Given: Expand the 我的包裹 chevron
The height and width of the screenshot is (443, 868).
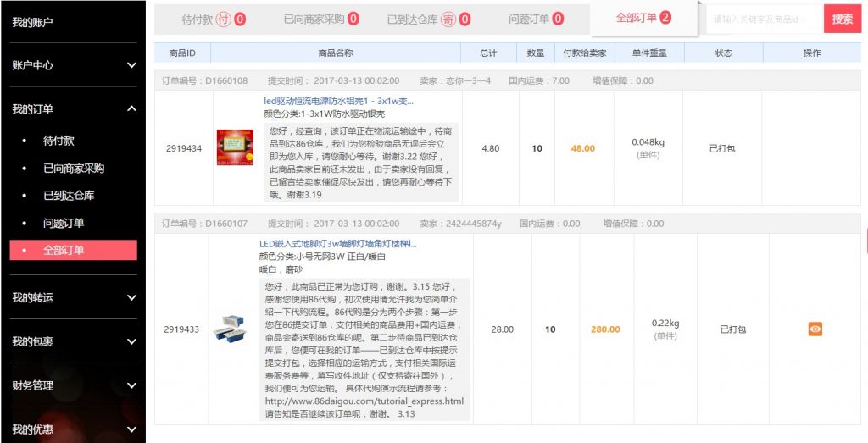Looking at the screenshot, I should click(131, 341).
